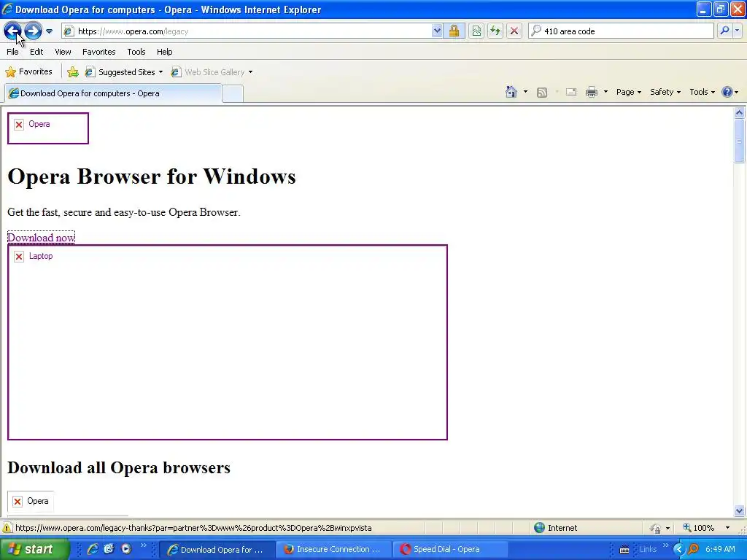Switch to Insecure Connection Firefox taskbar button

(333, 550)
